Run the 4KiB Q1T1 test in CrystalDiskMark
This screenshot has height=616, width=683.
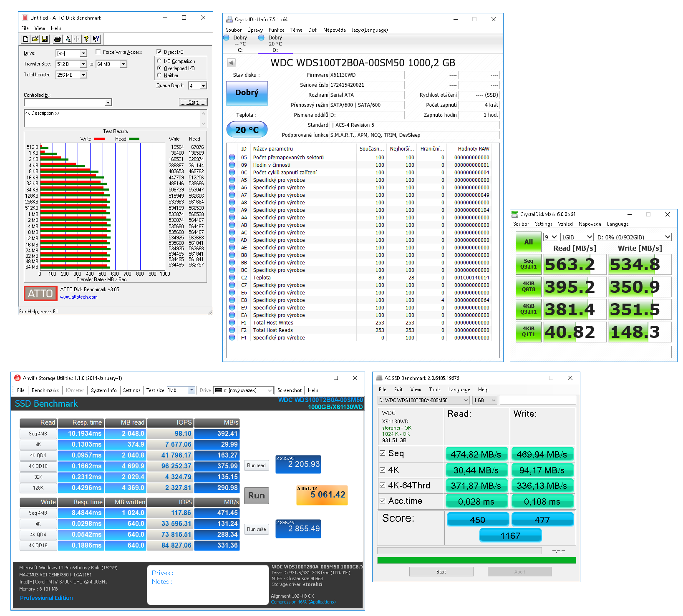529,332
